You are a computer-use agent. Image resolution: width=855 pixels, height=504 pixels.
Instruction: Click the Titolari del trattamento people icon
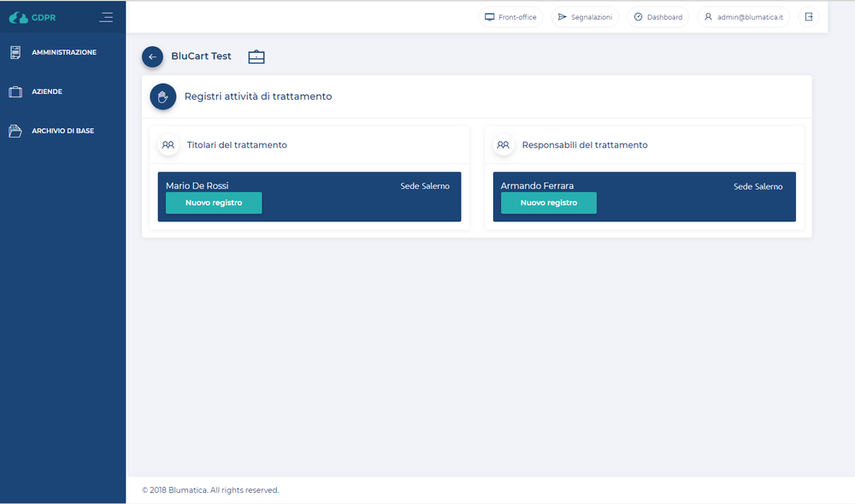point(168,145)
